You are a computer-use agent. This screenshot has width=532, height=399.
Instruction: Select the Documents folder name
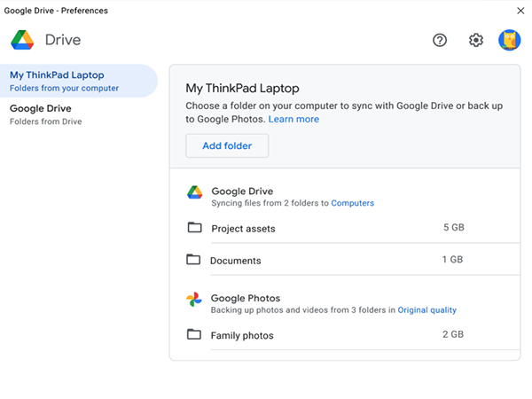click(x=236, y=261)
